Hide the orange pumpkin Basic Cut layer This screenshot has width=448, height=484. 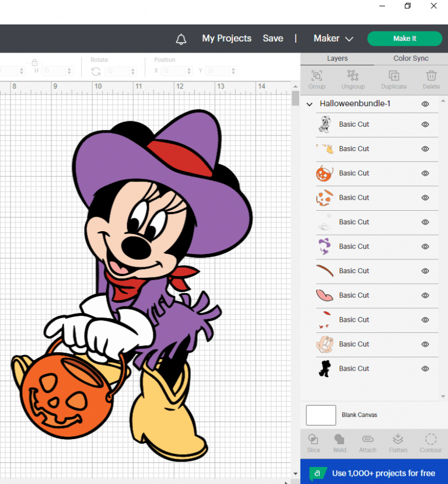pyautogui.click(x=425, y=173)
